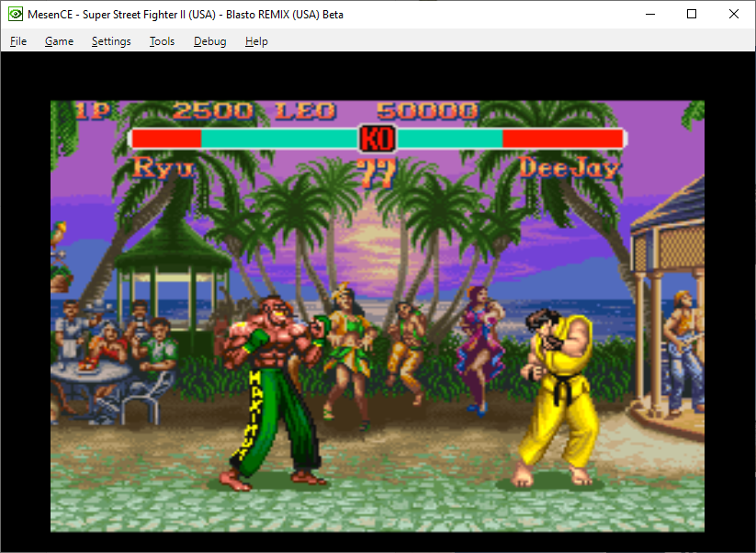The width and height of the screenshot is (756, 553).
Task: Click the LEO high score name
Action: click(305, 111)
